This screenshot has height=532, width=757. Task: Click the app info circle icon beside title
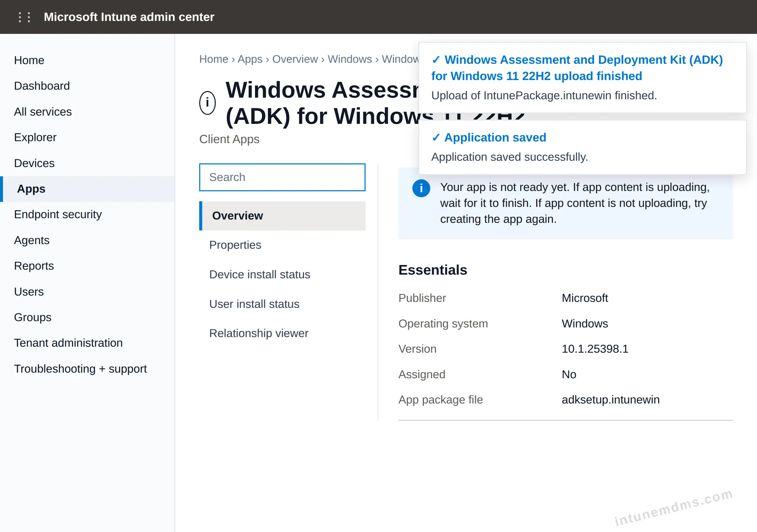(x=208, y=103)
